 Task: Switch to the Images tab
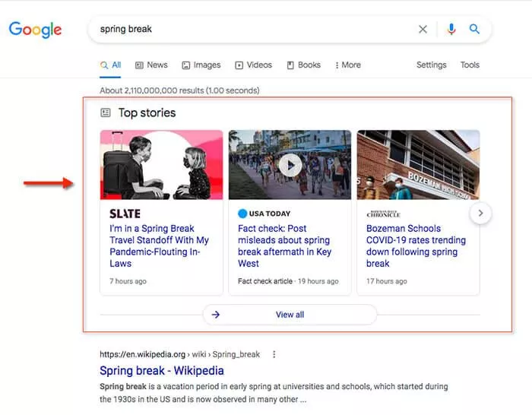point(201,65)
